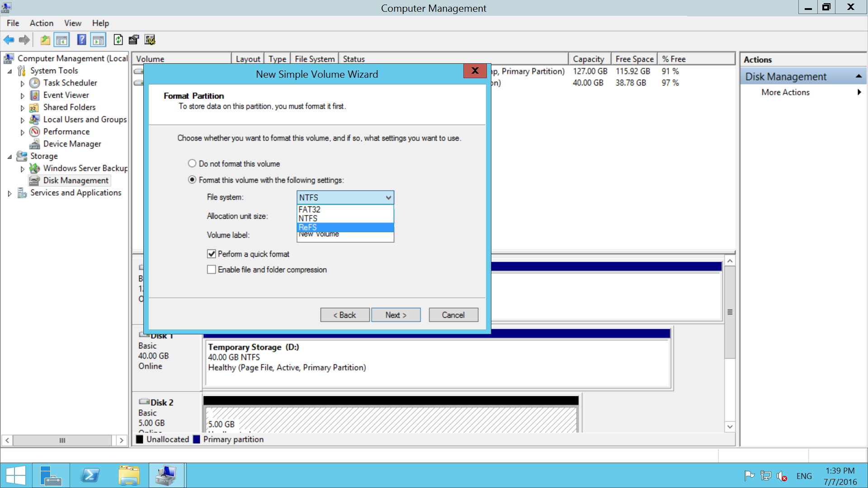
Task: Expand the Event Viewer node arrow
Action: pyautogui.click(x=22, y=95)
